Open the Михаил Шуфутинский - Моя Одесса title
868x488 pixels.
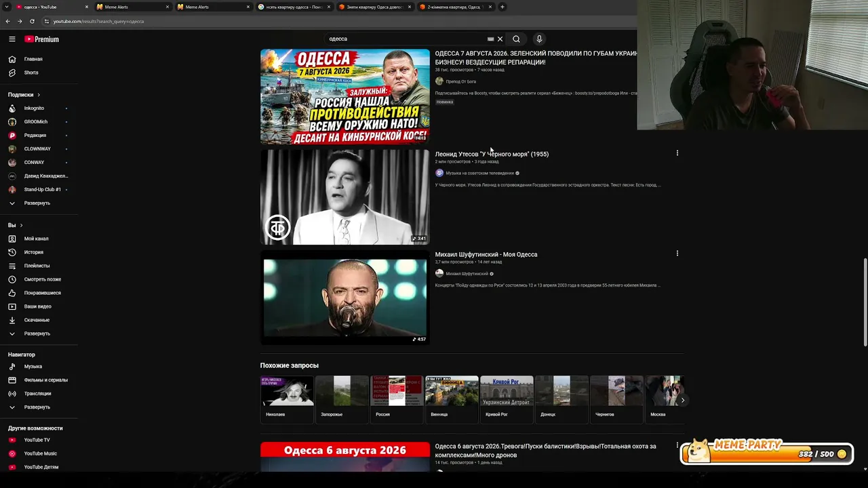tap(486, 254)
